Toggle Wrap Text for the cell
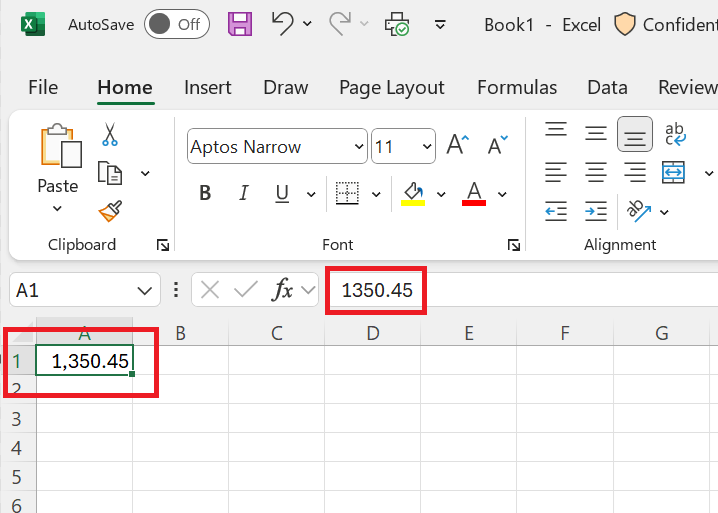 tap(675, 134)
